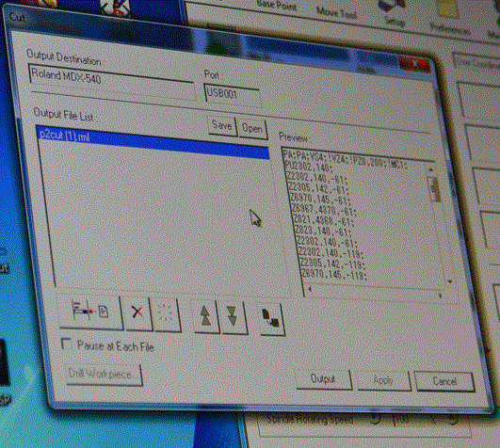Move selected file up in list
The height and width of the screenshot is (448, 500).
(206, 316)
